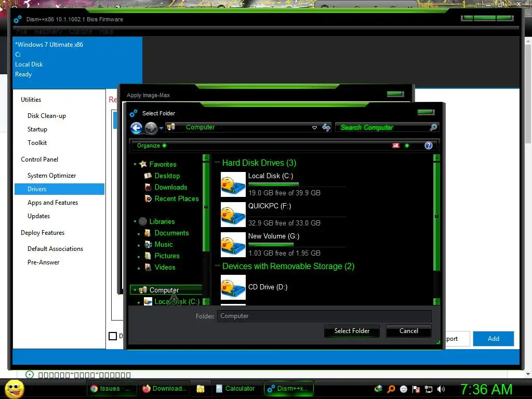Open Toolkit in the Dism++ sidebar
Image resolution: width=532 pixels, height=399 pixels.
pyautogui.click(x=37, y=143)
